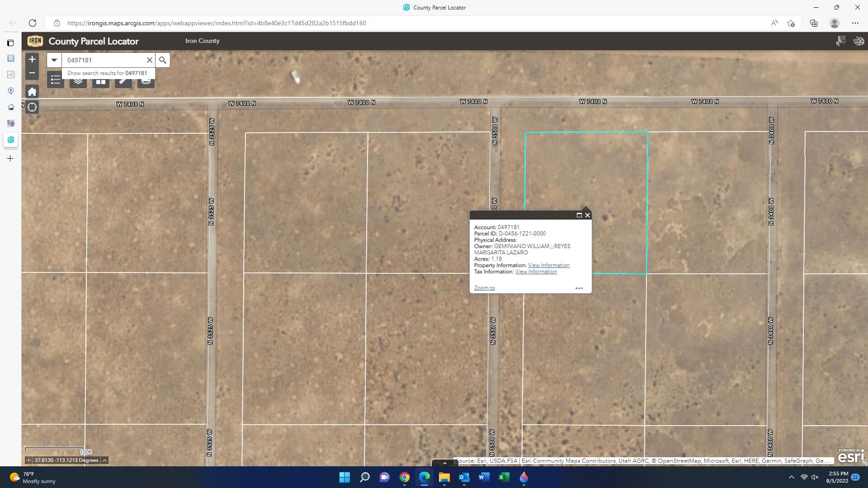Open more options in the parcel popup
Viewport: 868px width, 488px height.
click(x=579, y=288)
